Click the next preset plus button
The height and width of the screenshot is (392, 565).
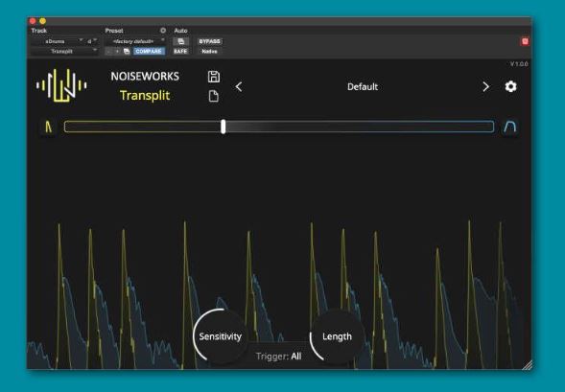point(117,51)
